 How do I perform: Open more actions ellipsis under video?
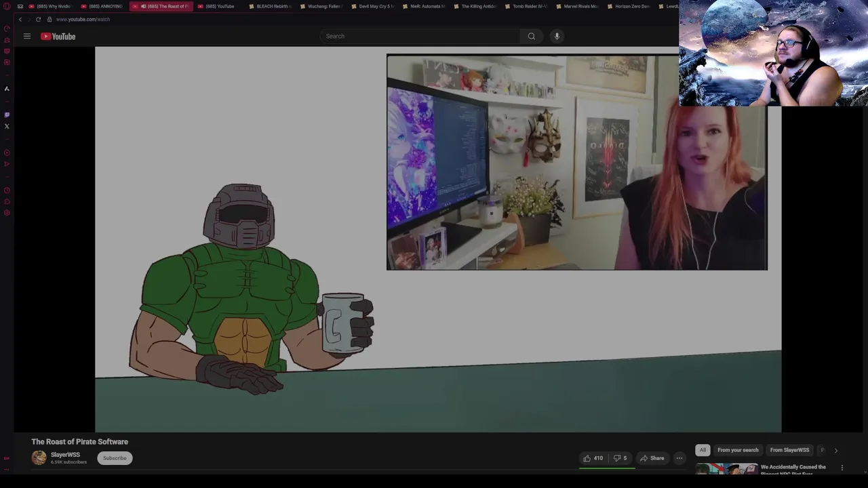point(679,458)
